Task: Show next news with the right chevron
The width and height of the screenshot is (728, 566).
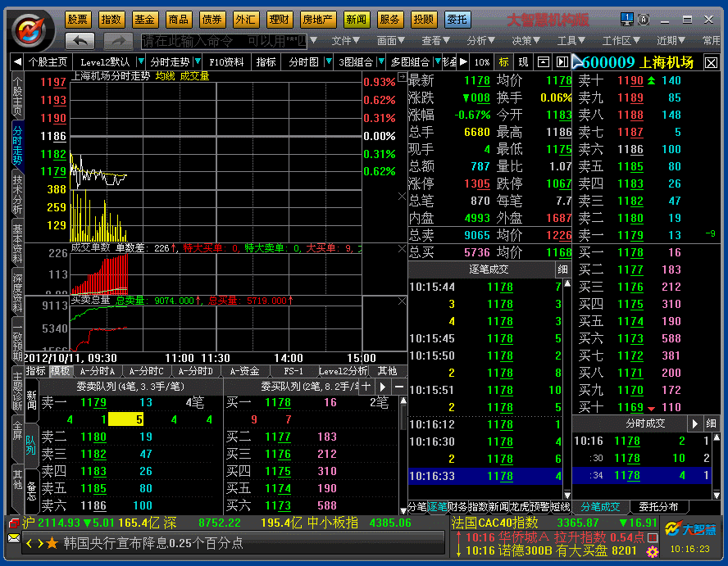Action: coord(40,543)
